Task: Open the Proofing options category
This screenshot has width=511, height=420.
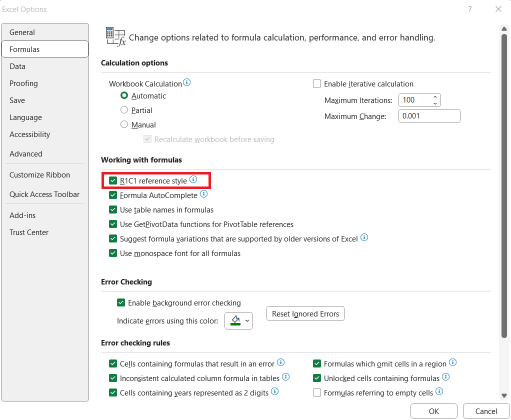Action: [45, 83]
